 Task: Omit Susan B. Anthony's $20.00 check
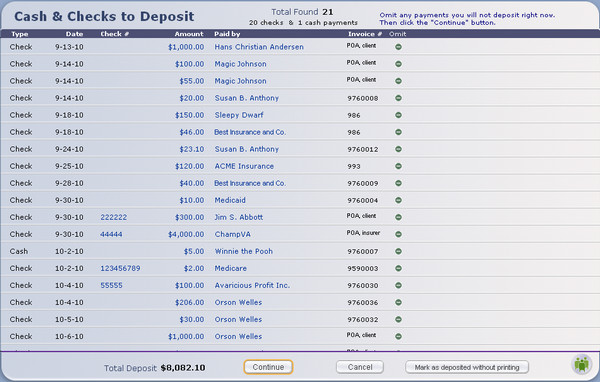click(398, 98)
